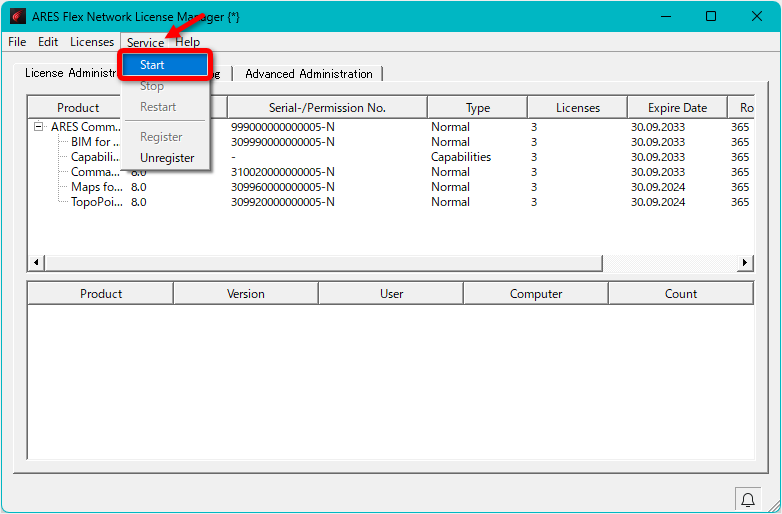Open the Edit menu
Image resolution: width=782 pixels, height=514 pixels.
click(x=48, y=42)
